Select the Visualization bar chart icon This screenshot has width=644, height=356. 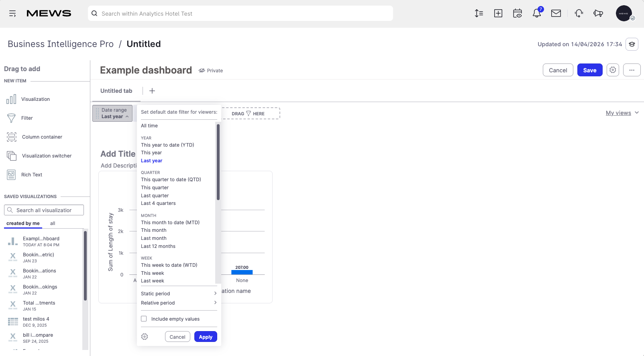coord(11,99)
